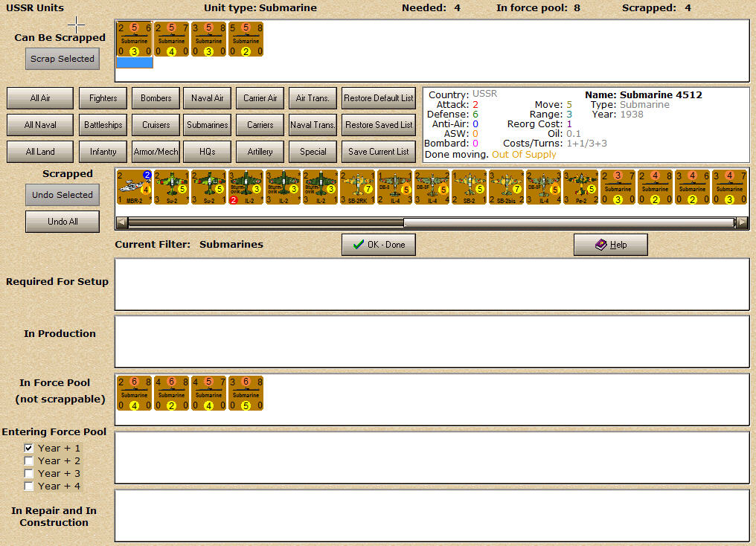Filter by HQs
This screenshot has height=546, width=756.
(x=208, y=152)
